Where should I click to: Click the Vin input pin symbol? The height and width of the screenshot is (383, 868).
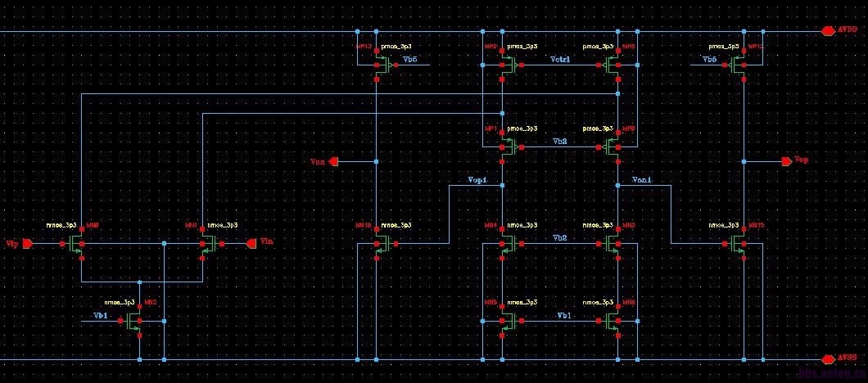(251, 244)
